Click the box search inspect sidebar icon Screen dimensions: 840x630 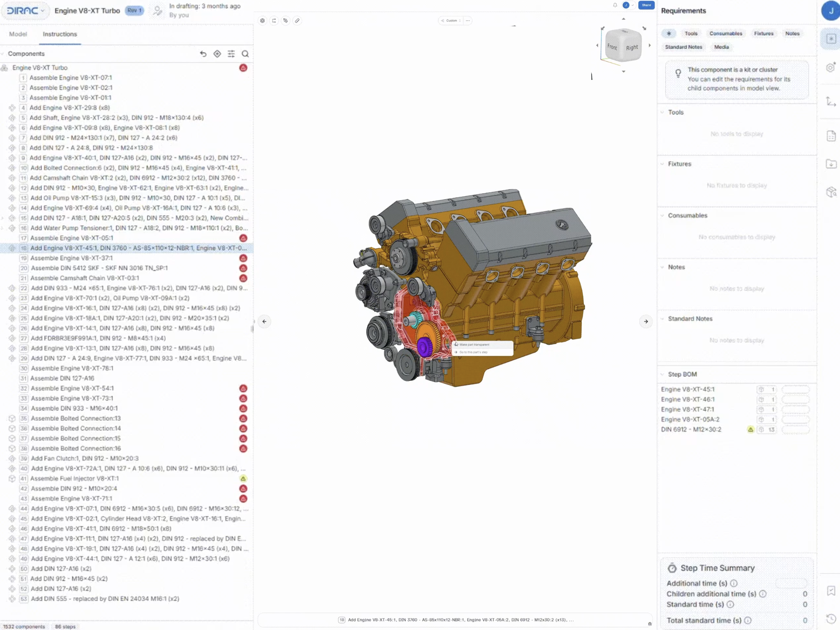pos(831,192)
